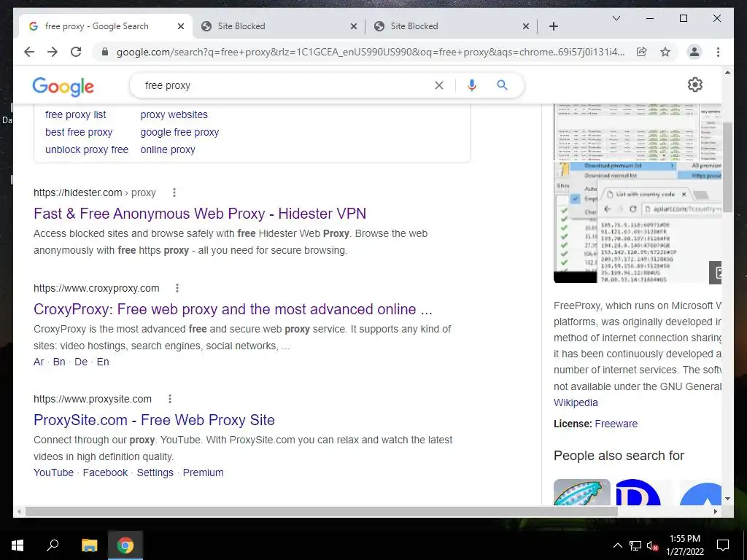
Task: Click the free proxy search input field
Action: [x=286, y=85]
